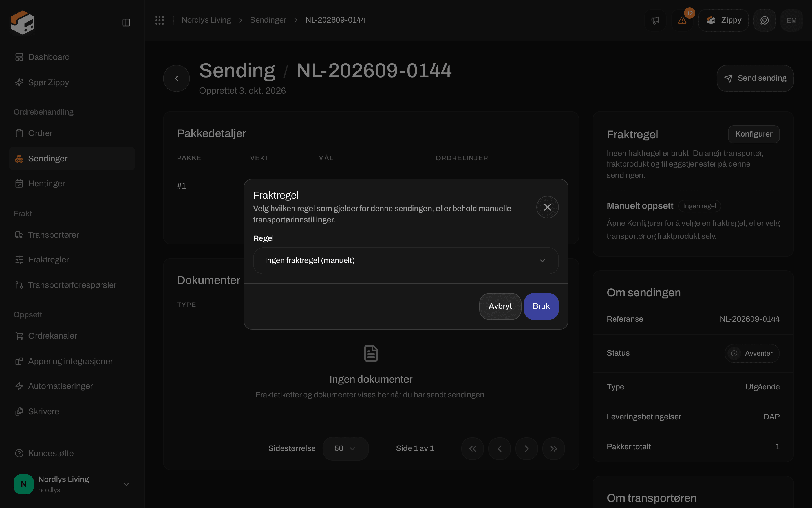Go to last page of documents
This screenshot has height=508, width=812.
[554, 448]
